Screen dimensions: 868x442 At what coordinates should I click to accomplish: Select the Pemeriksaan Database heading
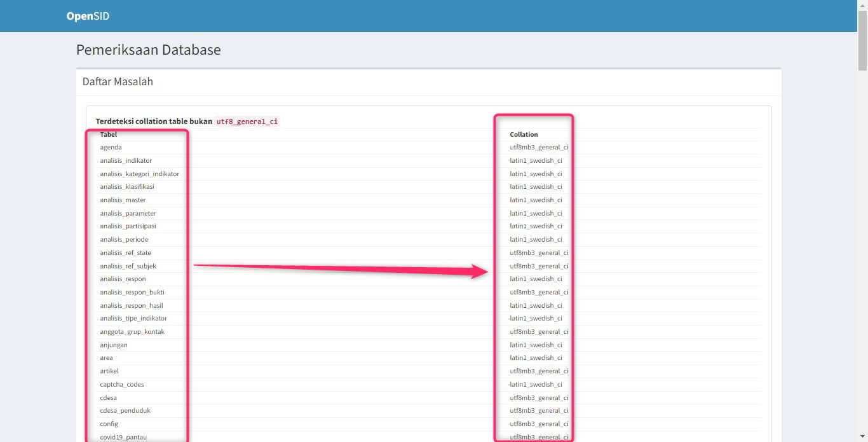149,50
